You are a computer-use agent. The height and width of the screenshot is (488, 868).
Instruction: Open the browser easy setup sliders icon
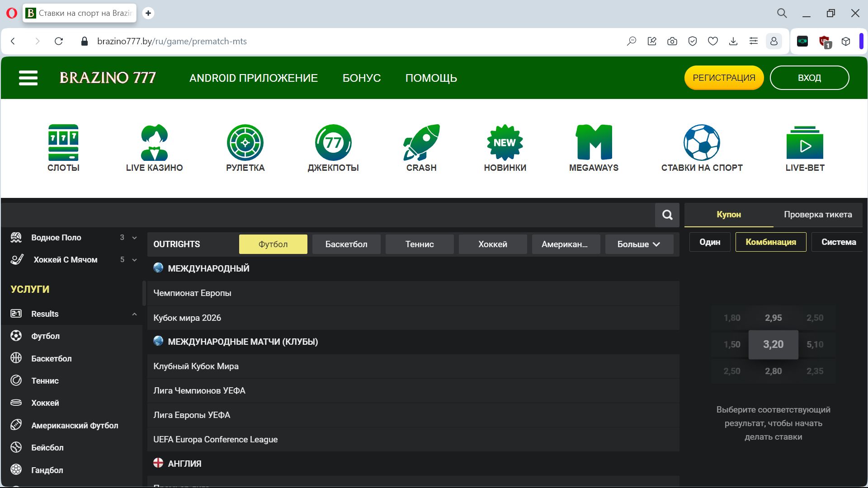click(754, 41)
